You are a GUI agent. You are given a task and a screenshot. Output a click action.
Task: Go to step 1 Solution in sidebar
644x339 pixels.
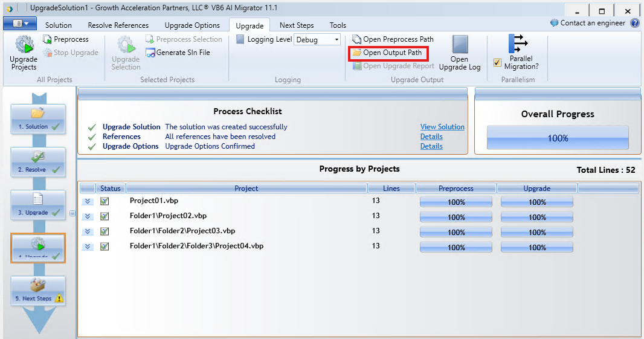tap(38, 118)
